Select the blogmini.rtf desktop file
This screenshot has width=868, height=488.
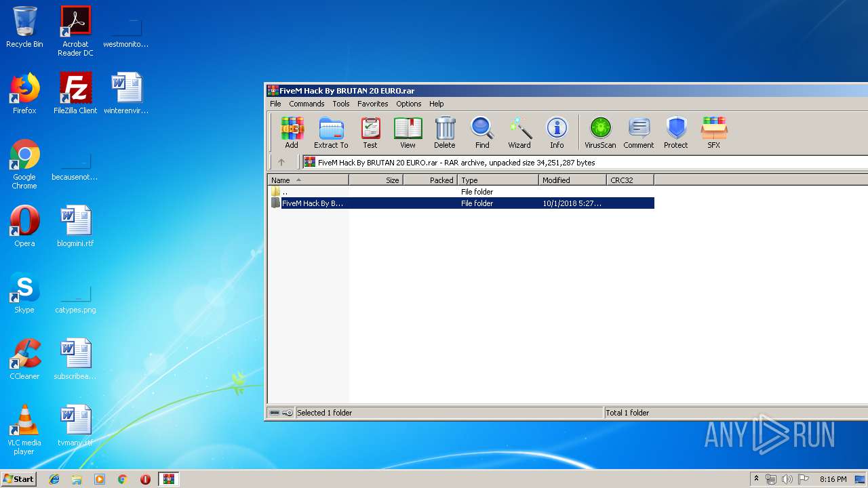pyautogui.click(x=75, y=226)
